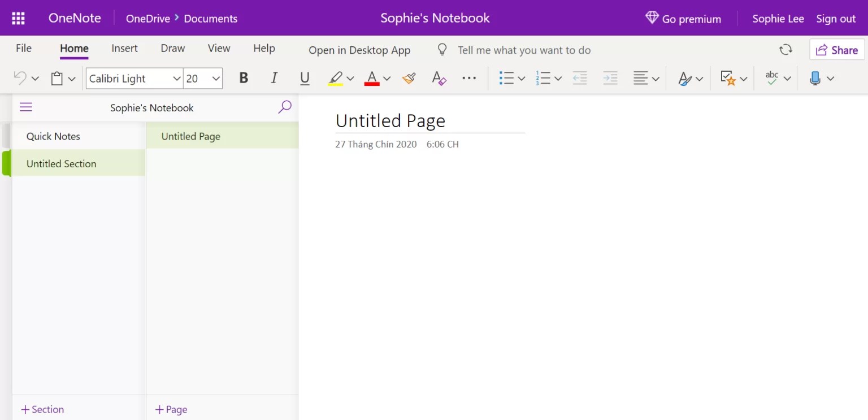Click the Untitled Page title field
This screenshot has width=868, height=420.
430,120
